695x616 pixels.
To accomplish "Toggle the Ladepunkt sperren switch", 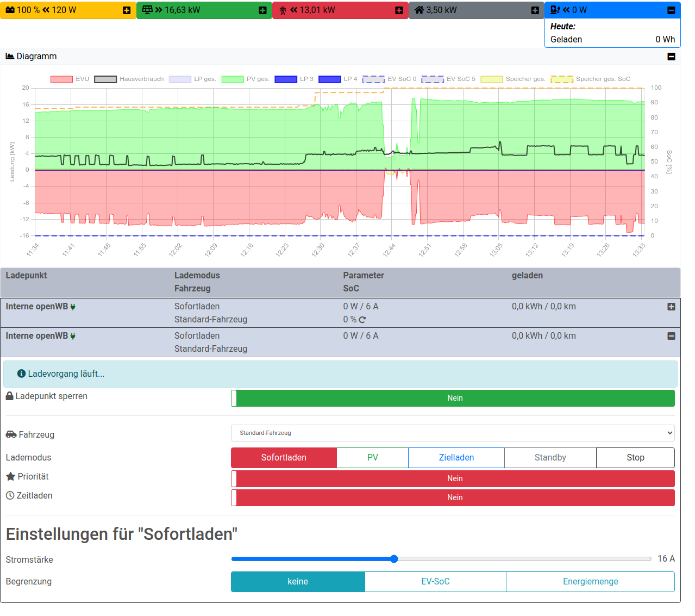I will 453,398.
